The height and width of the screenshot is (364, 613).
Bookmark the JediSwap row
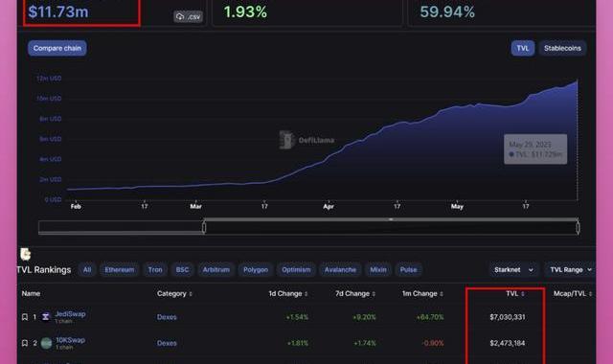pyautogui.click(x=25, y=317)
